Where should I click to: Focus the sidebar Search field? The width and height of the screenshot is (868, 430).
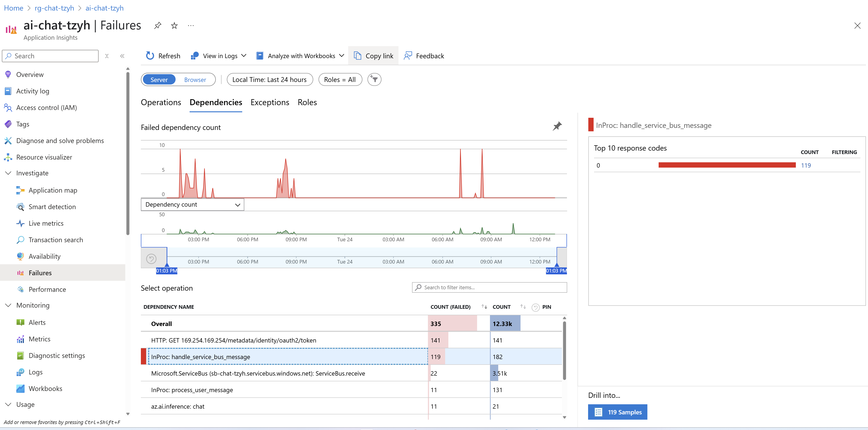pyautogui.click(x=50, y=56)
